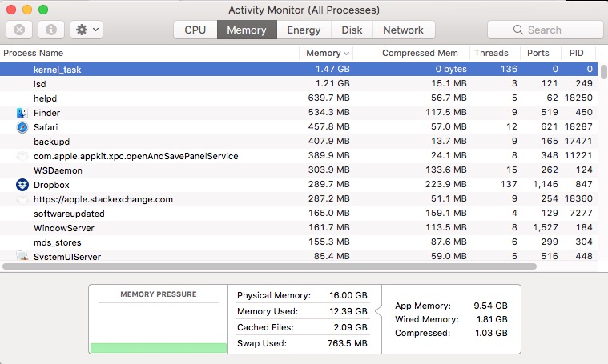The height and width of the screenshot is (364, 608).
Task: Switch to the Disk tab
Action: [352, 30]
